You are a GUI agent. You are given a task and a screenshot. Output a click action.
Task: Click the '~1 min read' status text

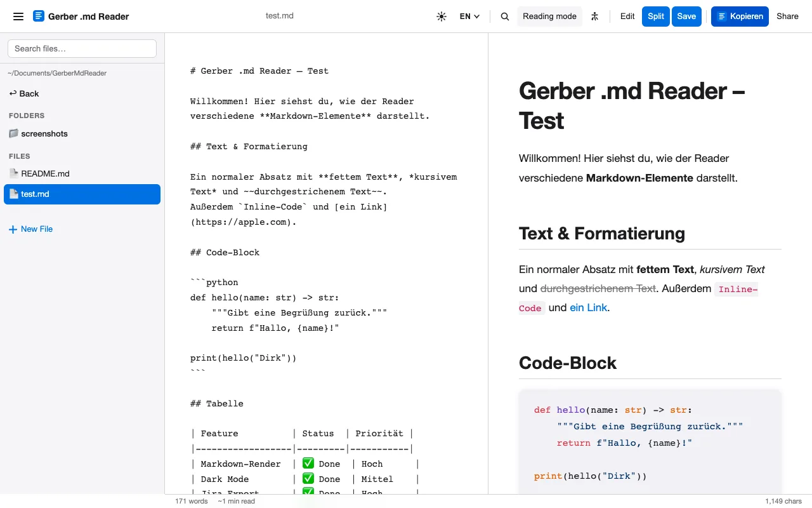click(236, 501)
